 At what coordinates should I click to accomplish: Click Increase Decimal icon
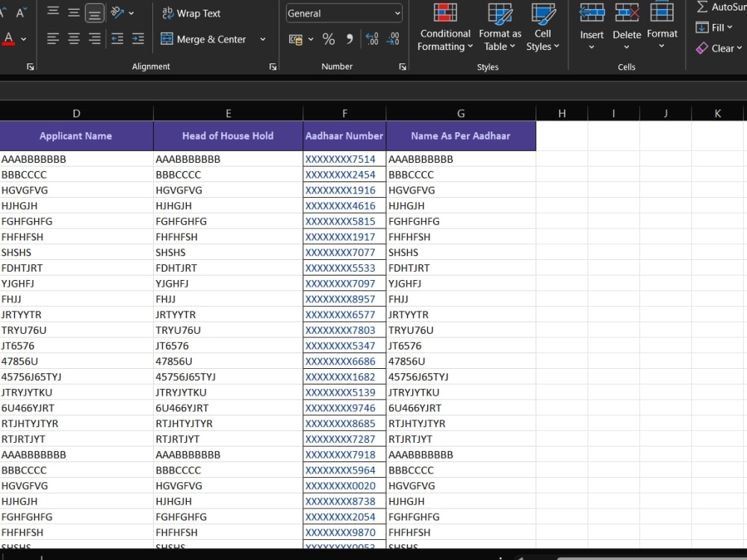(x=372, y=39)
